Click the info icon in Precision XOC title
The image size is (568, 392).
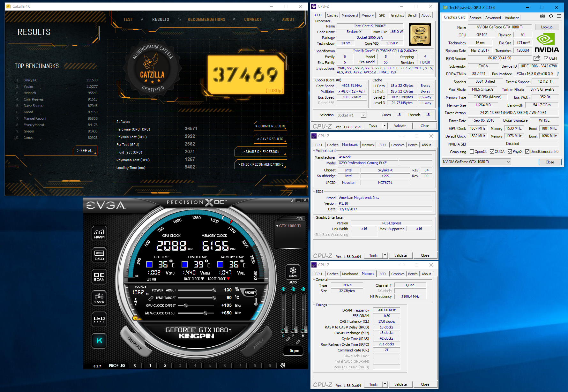[x=292, y=200]
